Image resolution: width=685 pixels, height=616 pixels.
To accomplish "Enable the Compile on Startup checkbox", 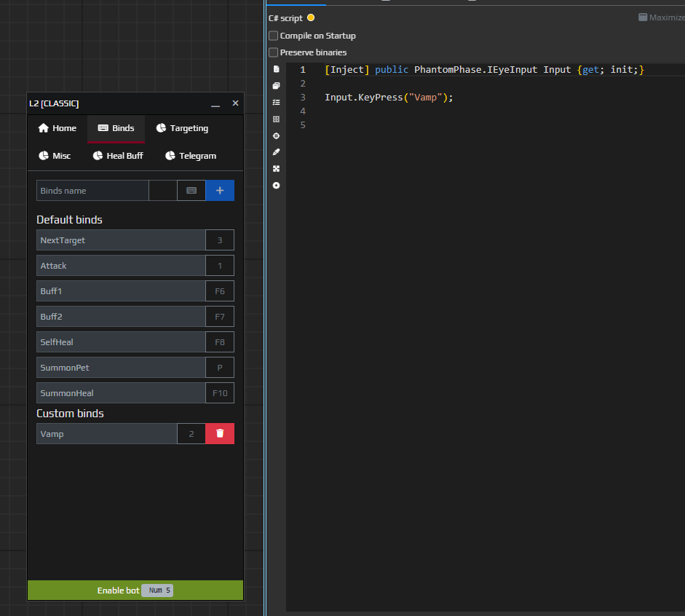I will 274,36.
